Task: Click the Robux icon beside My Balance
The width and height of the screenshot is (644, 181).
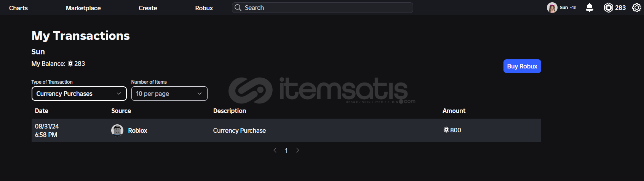Action: (x=70, y=64)
